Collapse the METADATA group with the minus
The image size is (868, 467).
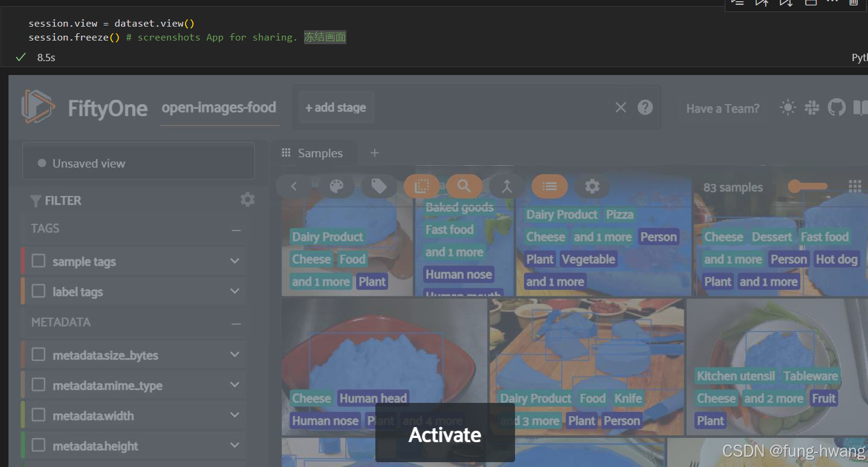(236, 324)
